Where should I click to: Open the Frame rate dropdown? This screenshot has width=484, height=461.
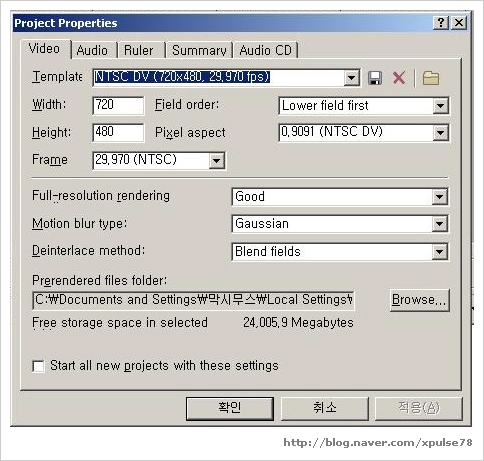(216, 161)
